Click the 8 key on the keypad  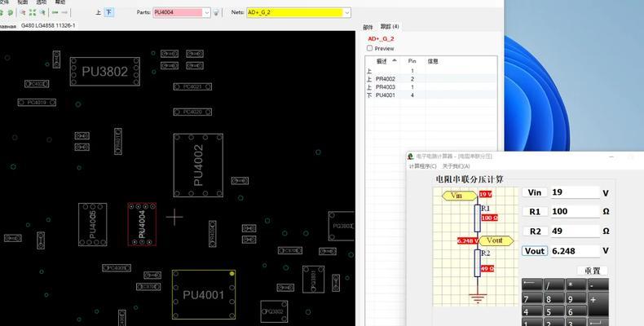click(554, 298)
